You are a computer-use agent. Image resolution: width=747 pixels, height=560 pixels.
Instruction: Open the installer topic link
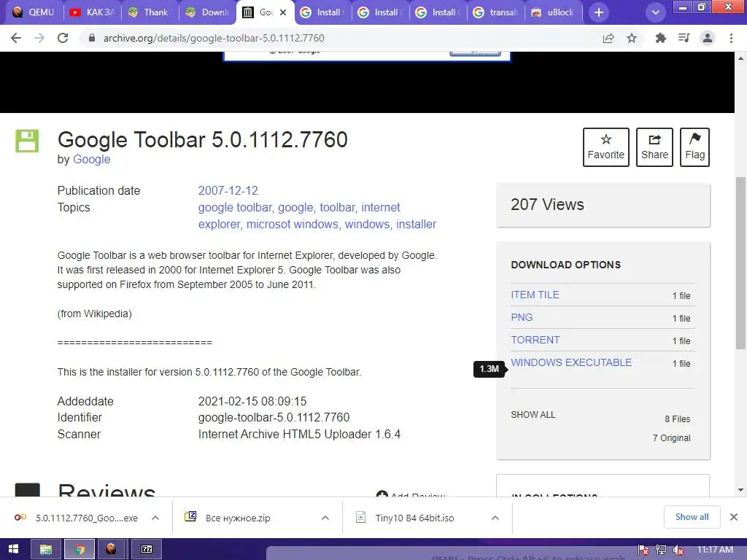pyautogui.click(x=416, y=225)
